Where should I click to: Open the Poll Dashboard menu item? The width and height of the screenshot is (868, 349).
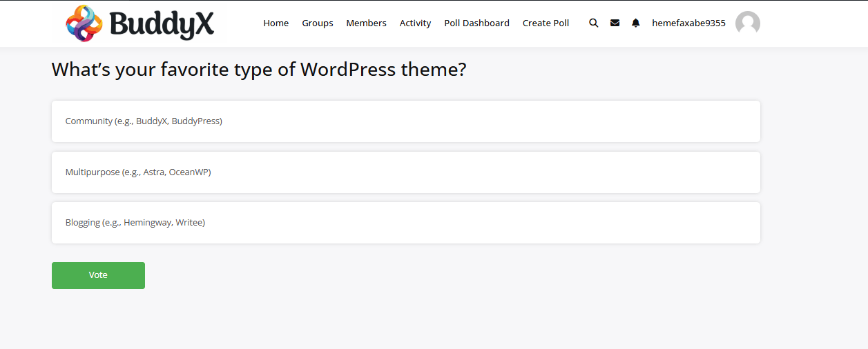(x=476, y=23)
